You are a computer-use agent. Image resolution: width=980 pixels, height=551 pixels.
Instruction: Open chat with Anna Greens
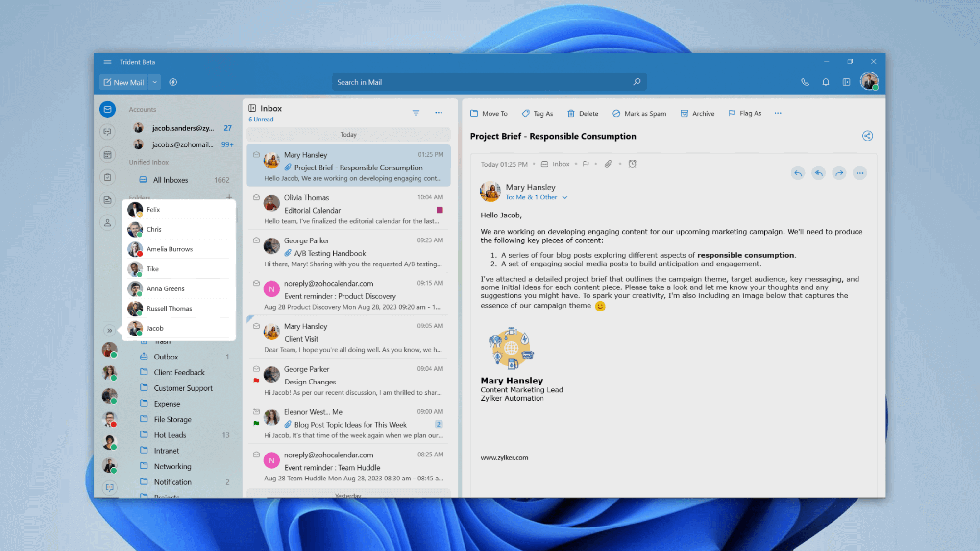tap(178, 289)
